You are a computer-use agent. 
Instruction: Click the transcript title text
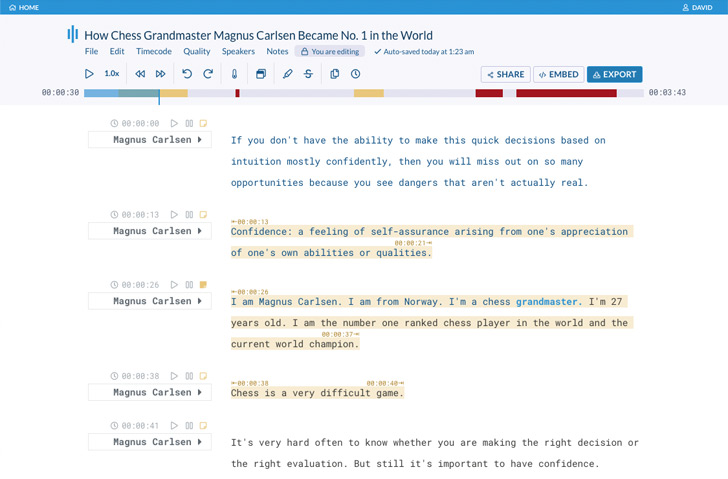click(258, 35)
